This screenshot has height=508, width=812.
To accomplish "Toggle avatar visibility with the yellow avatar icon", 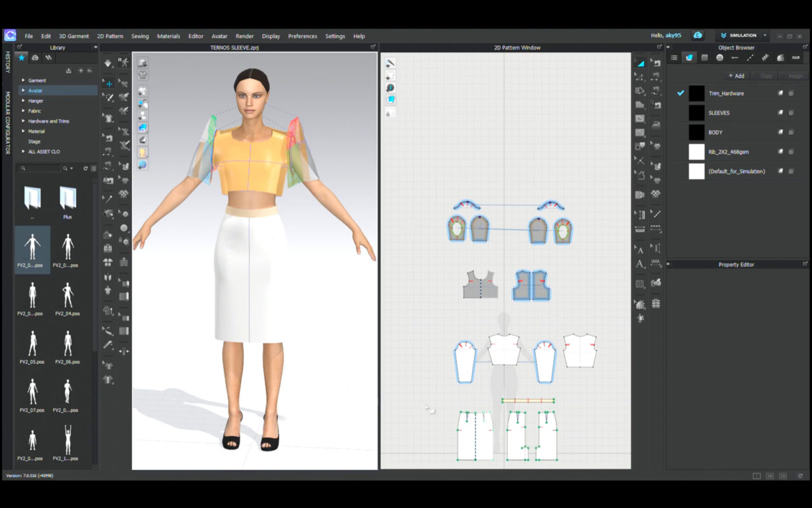I will click(142, 154).
